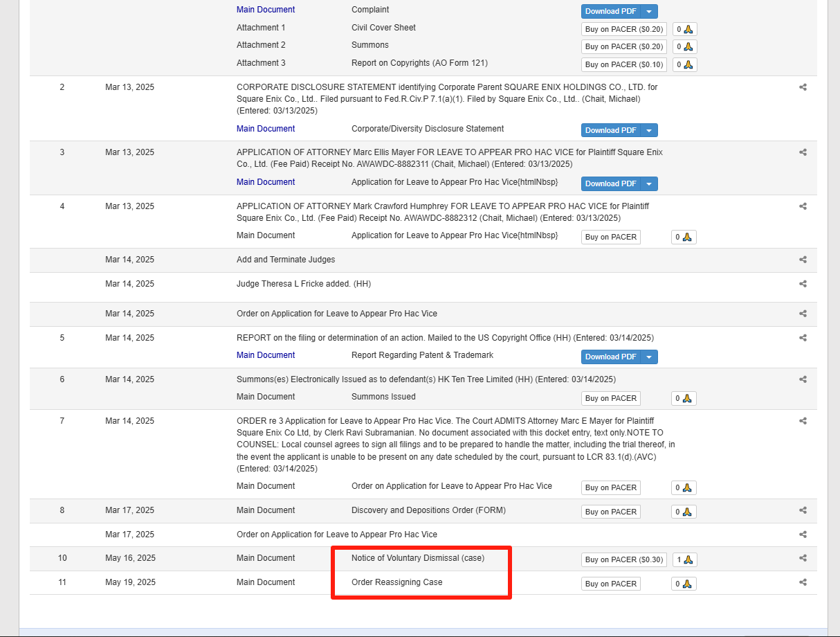Click share icon for docket entry 3

803,152
